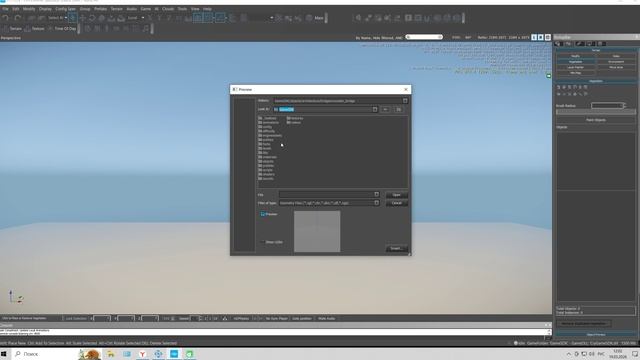
Task: Click the Redo arrow in the toolbar
Action: (x=18, y=18)
